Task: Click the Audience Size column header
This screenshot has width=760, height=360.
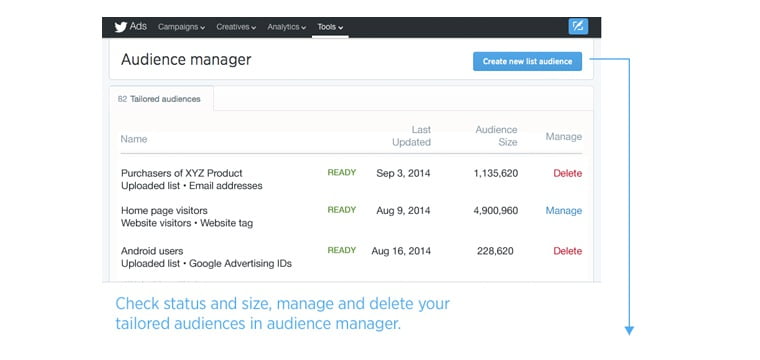Action: pos(496,136)
